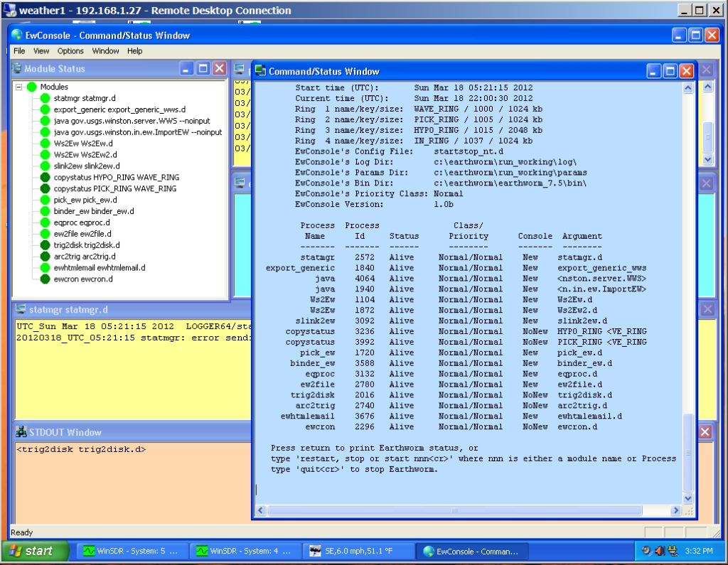
Task: Click the status icon for pick_ew module
Action: tap(45, 200)
